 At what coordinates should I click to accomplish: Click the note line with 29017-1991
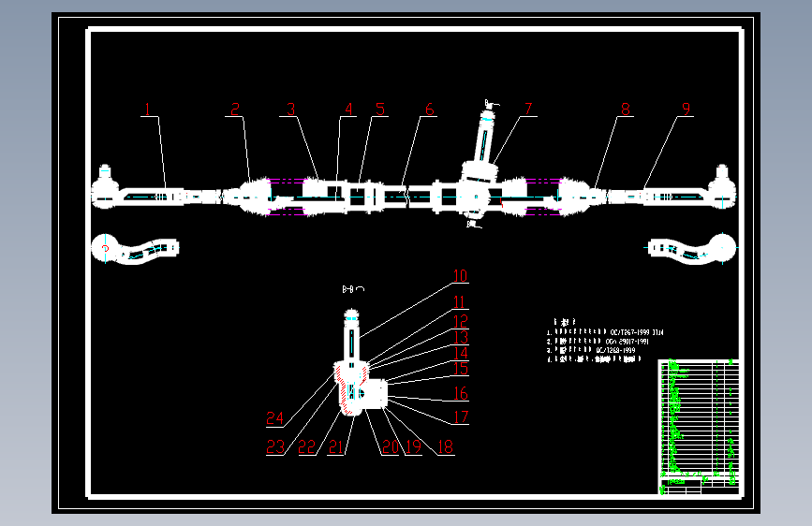pos(598,342)
